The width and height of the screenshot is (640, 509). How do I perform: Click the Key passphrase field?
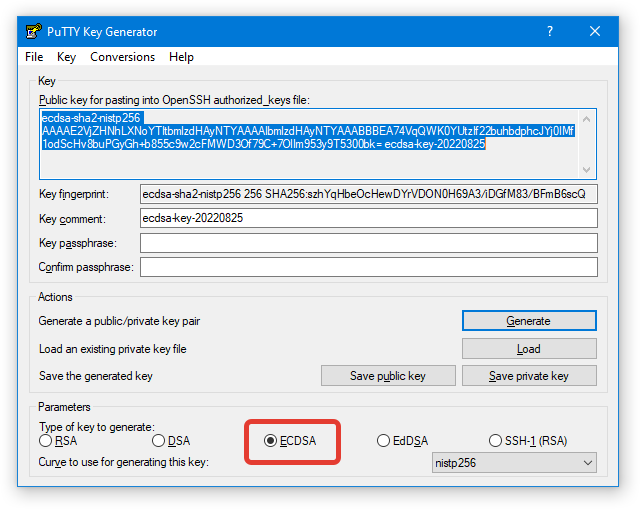tap(368, 243)
